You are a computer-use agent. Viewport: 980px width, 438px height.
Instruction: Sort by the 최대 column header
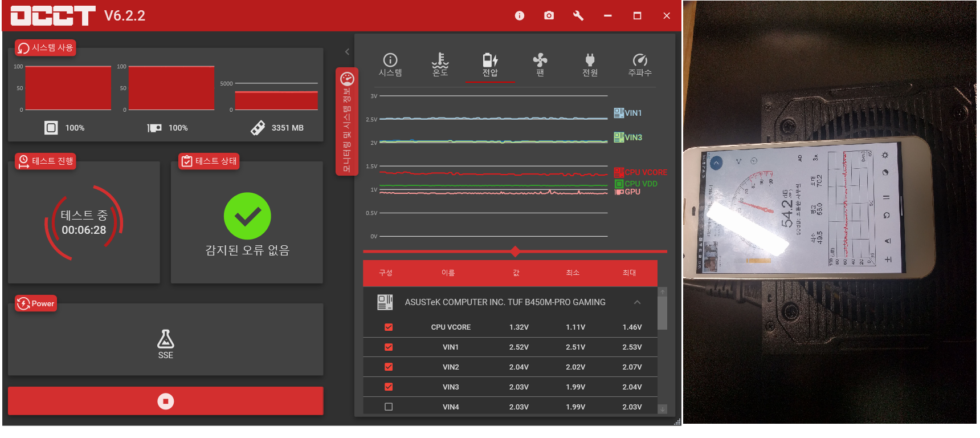point(630,273)
